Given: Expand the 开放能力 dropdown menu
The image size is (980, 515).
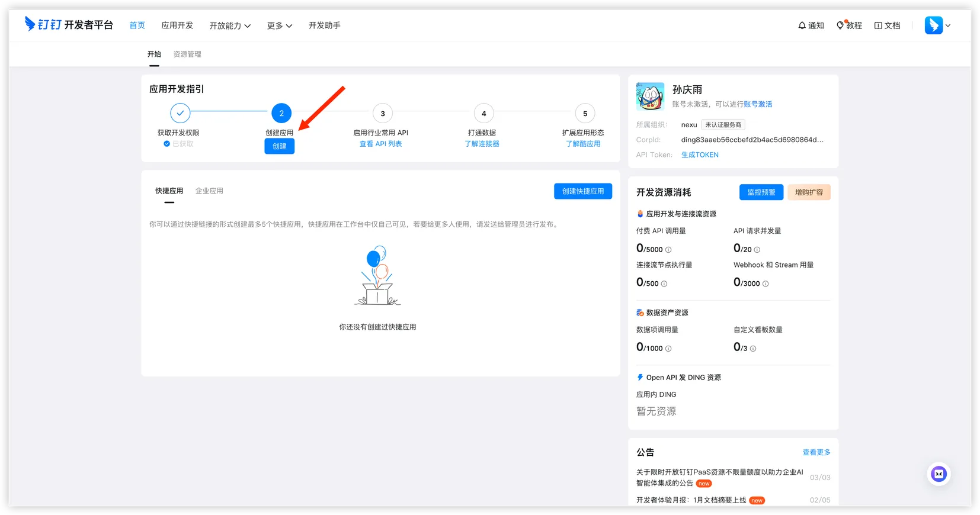Looking at the screenshot, I should (x=230, y=25).
